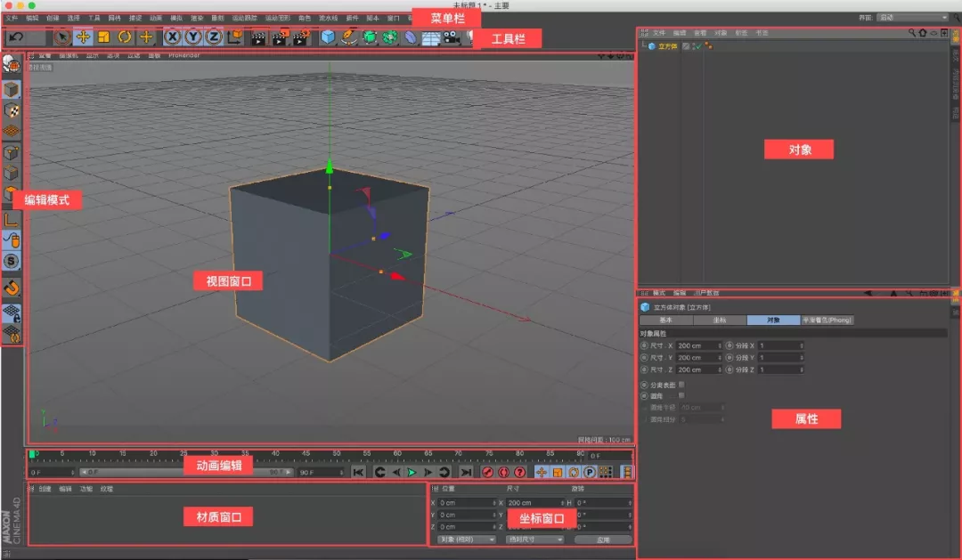The width and height of the screenshot is (962, 560).
Task: Play the animation forwards
Action: coord(412,472)
